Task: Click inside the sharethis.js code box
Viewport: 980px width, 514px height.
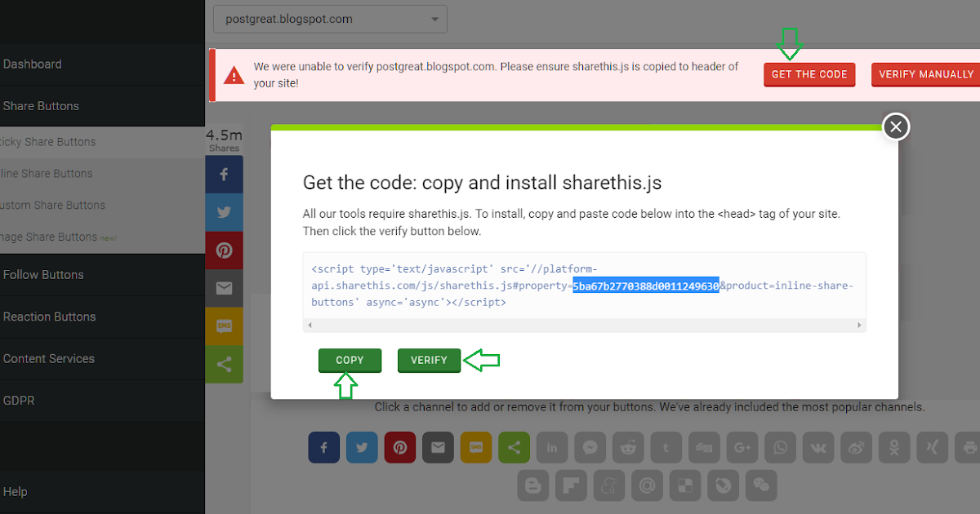Action: point(584,286)
